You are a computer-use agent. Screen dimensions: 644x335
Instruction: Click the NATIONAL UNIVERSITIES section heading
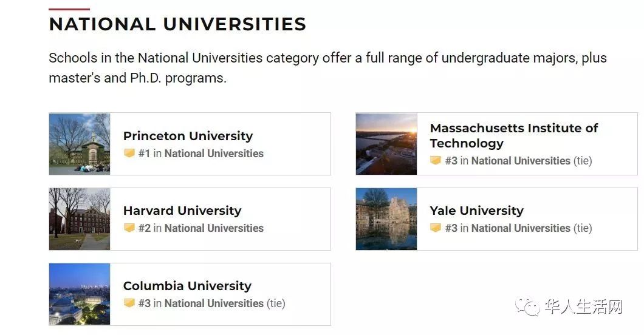[177, 24]
